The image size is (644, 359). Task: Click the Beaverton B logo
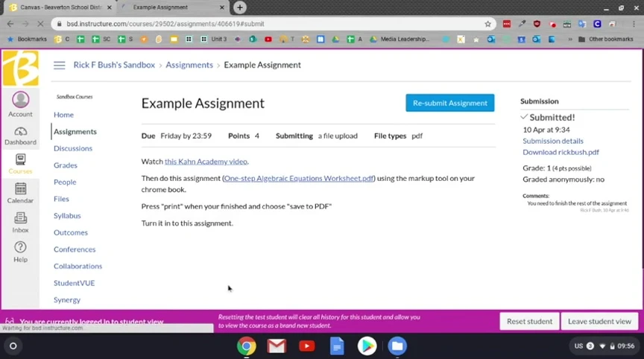tap(21, 68)
